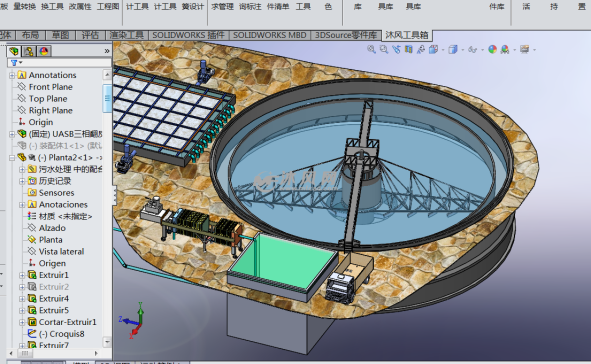Open the DisplayManager color sphere tab
The image size is (591, 364).
tap(44, 51)
